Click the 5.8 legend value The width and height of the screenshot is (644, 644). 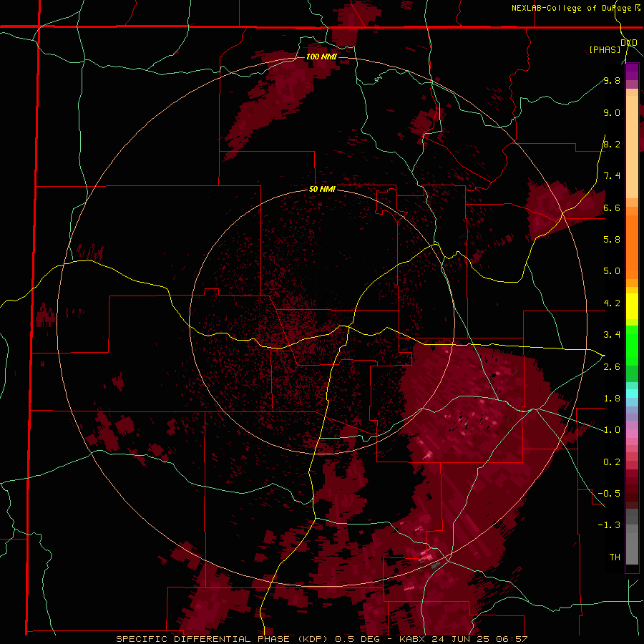tap(612, 240)
